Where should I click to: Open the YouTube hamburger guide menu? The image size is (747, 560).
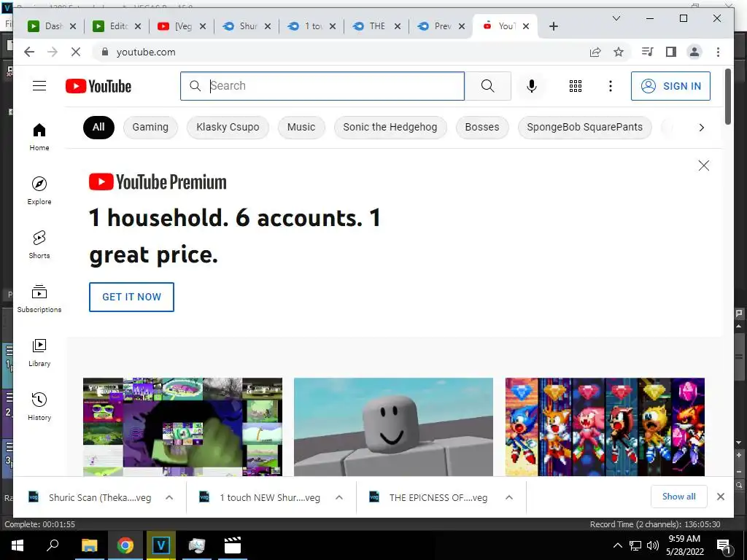[39, 86]
